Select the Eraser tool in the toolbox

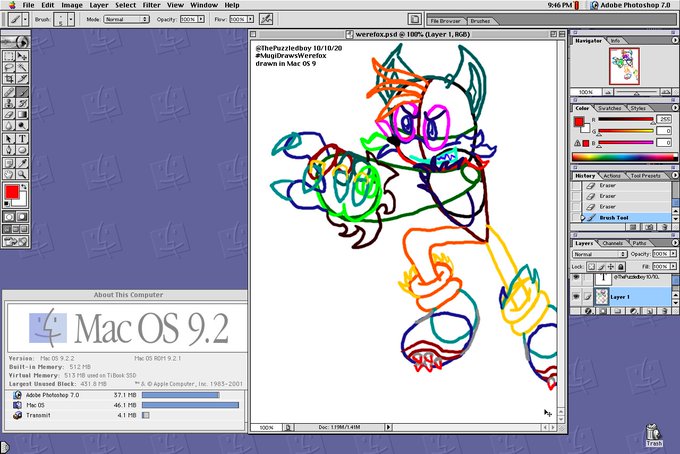(9, 114)
